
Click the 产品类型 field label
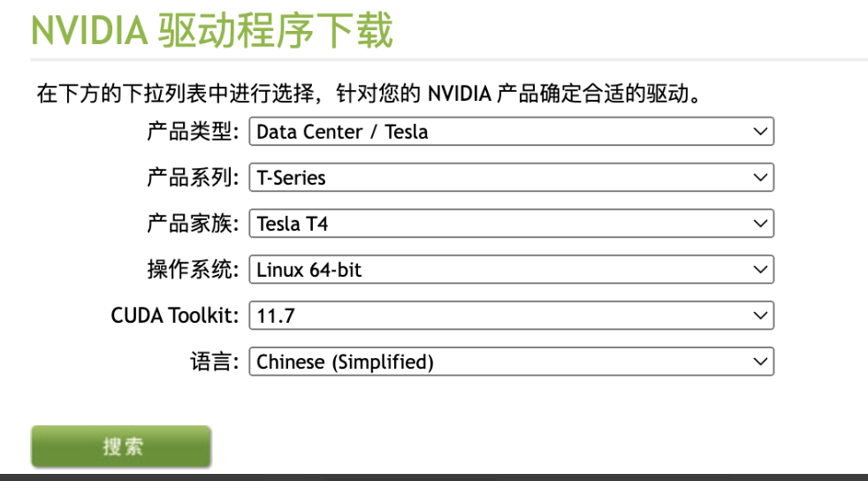click(x=192, y=132)
